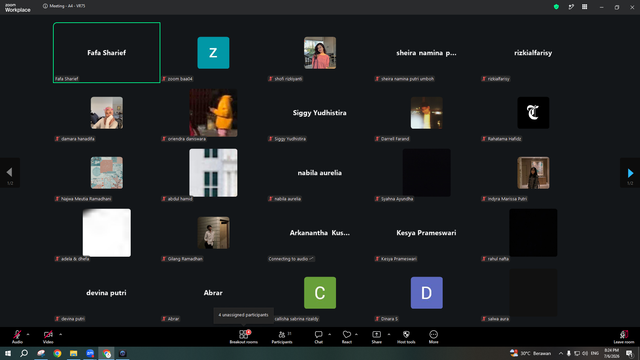Click Najwa Meutia Ramadhani's patterned avatar
The image size is (640, 360).
(x=107, y=173)
